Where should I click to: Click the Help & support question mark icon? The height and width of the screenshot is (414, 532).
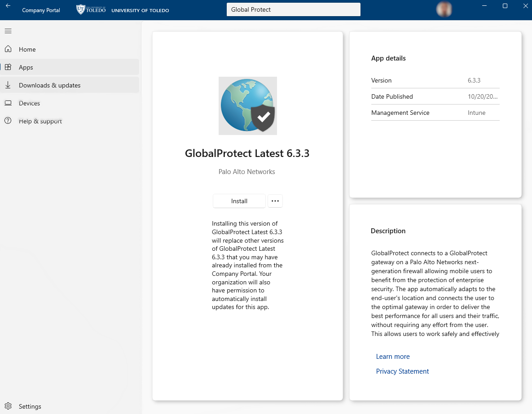click(x=8, y=121)
